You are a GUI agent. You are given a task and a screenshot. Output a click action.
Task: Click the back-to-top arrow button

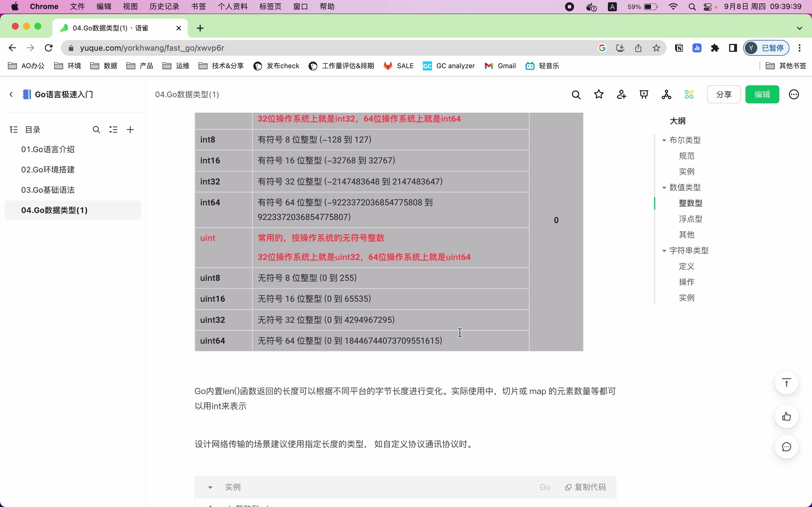[786, 383]
